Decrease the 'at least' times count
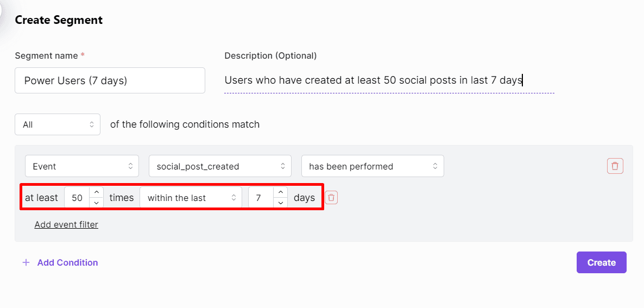644x308 pixels. 96,203
